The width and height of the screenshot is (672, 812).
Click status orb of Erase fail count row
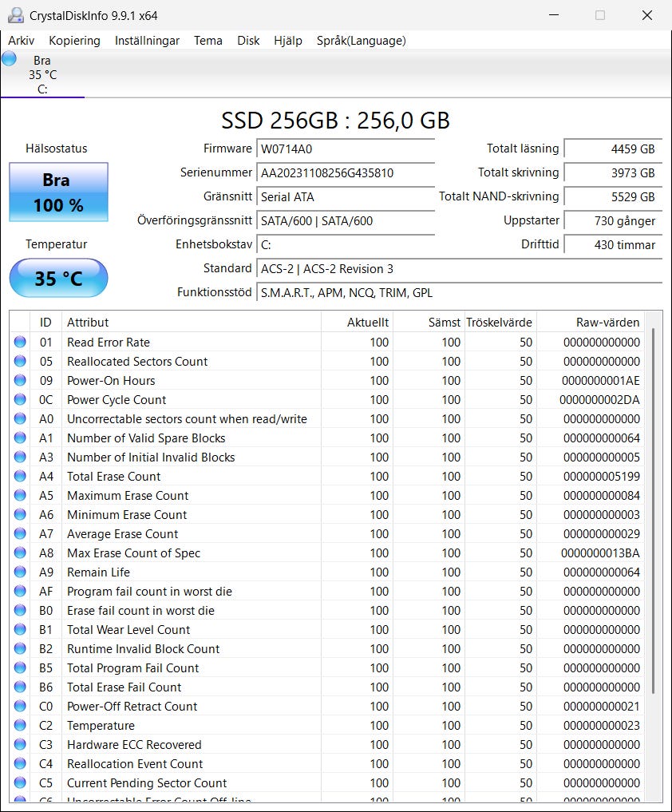click(x=20, y=610)
